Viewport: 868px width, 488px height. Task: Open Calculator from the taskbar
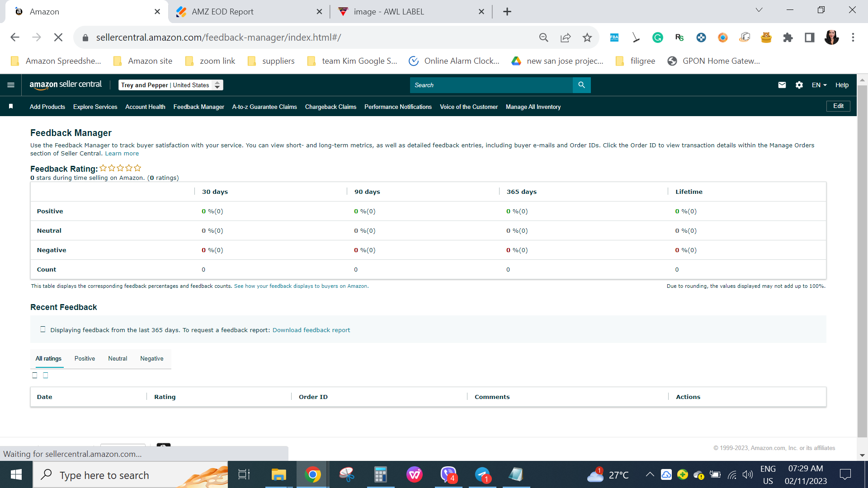click(x=381, y=475)
